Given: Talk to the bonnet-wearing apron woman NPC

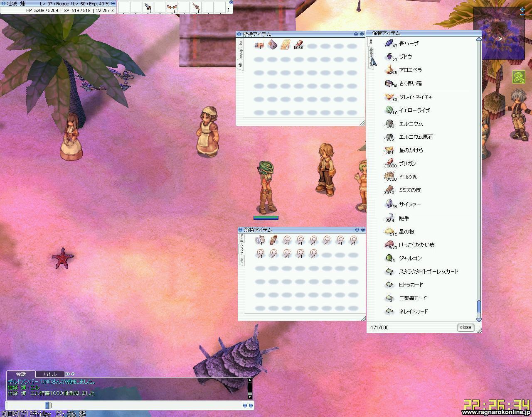Looking at the screenshot, I should point(207,132).
